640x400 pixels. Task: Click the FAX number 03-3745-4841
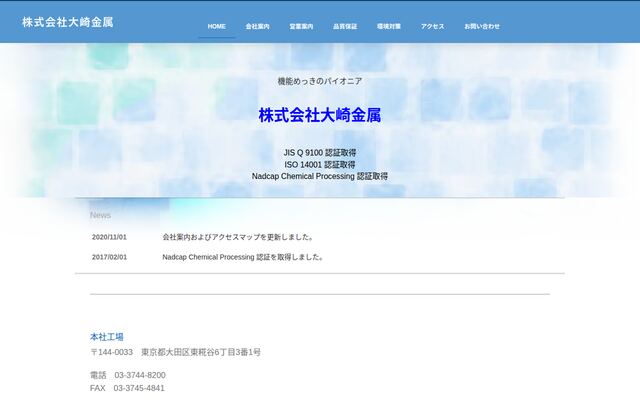(139, 388)
